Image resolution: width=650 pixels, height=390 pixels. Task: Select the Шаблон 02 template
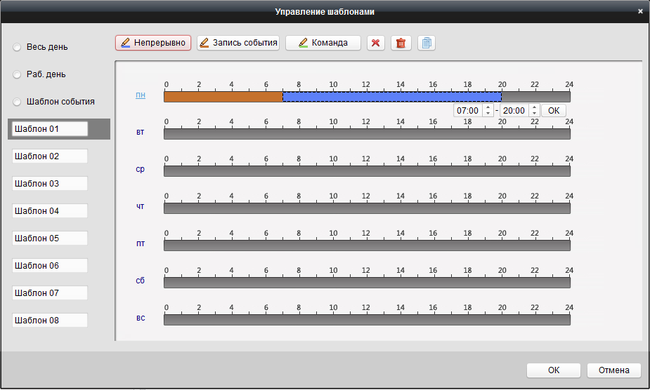click(x=50, y=156)
